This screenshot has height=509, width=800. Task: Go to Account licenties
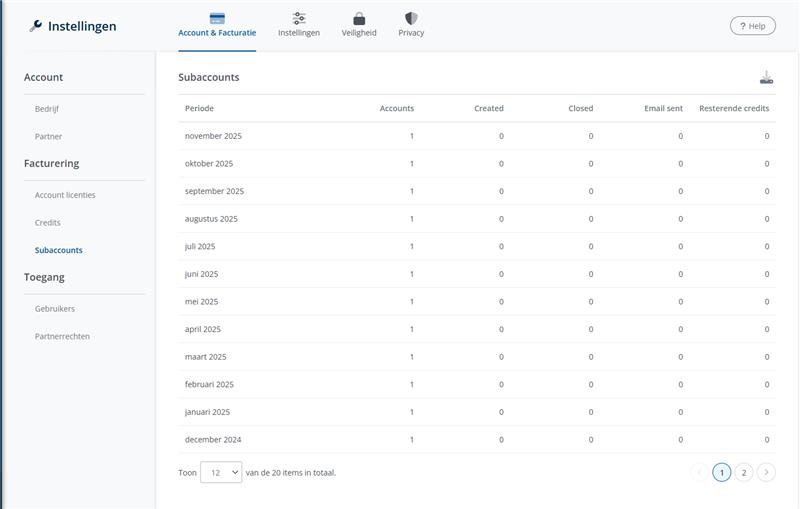(65, 195)
